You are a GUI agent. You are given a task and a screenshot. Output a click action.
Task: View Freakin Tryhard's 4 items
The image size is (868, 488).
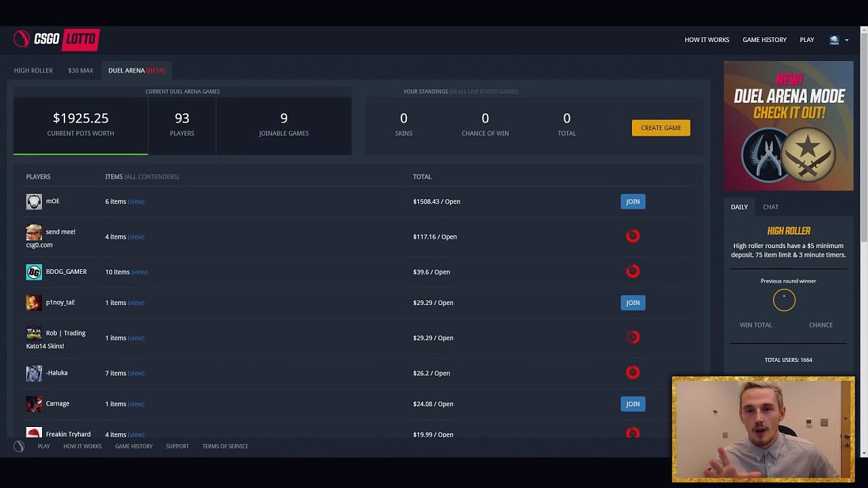pos(136,434)
